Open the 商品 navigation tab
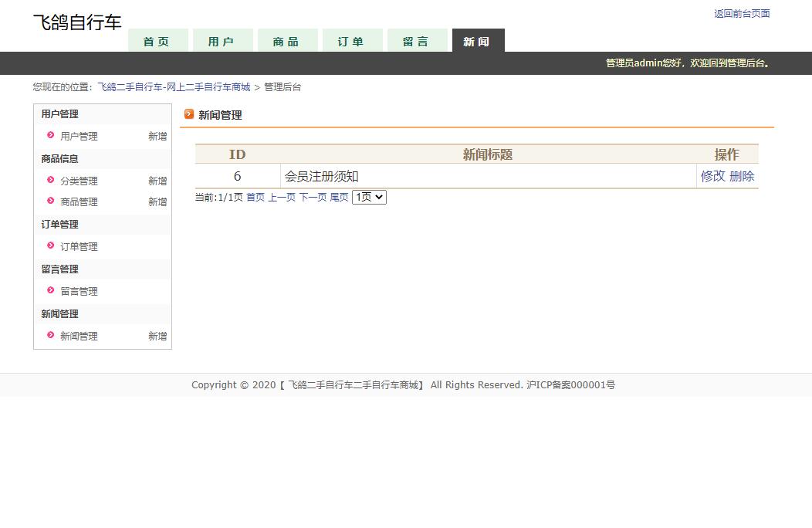Viewport: 812px width, 528px height. point(287,41)
